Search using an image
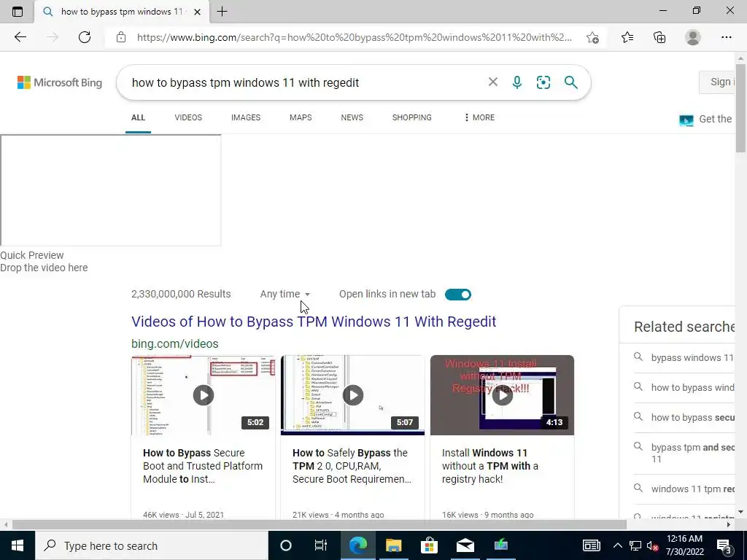Viewport: 747px width, 560px height. point(543,82)
